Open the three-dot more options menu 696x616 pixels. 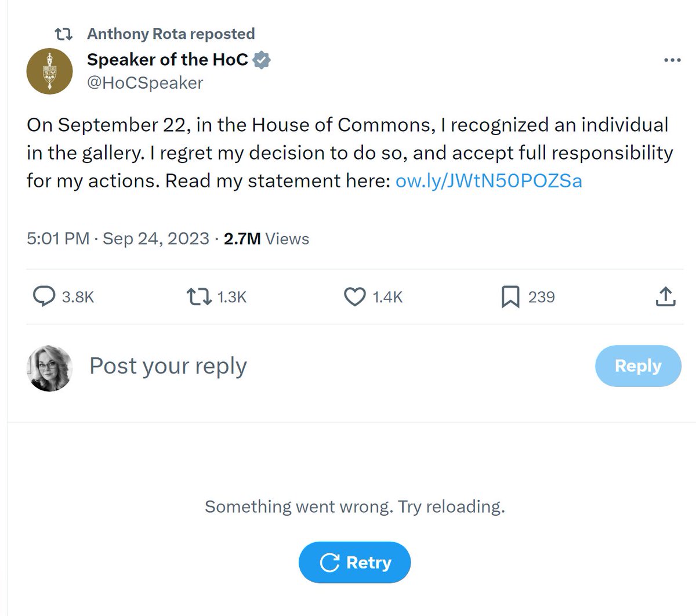[672, 60]
